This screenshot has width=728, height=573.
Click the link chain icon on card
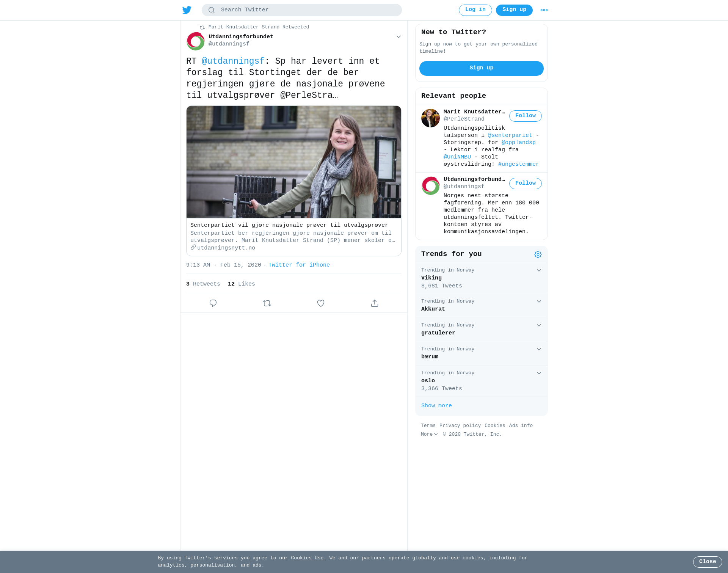[x=193, y=247]
